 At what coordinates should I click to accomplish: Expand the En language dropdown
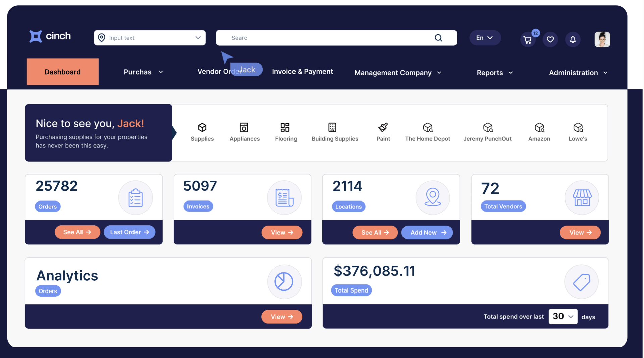click(x=485, y=38)
